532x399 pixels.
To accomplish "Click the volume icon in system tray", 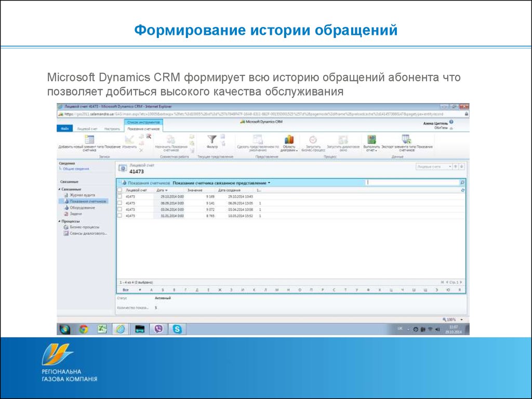I will tap(437, 329).
